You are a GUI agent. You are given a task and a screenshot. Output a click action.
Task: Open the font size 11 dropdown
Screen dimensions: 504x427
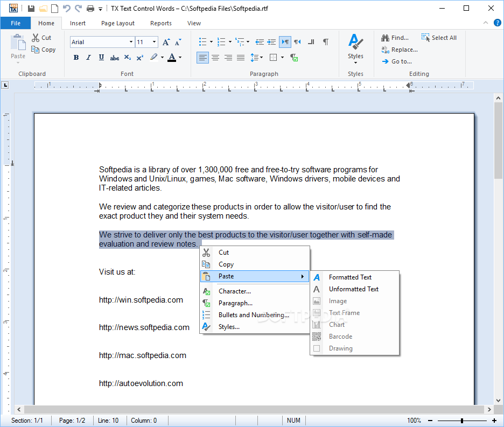[x=155, y=42]
